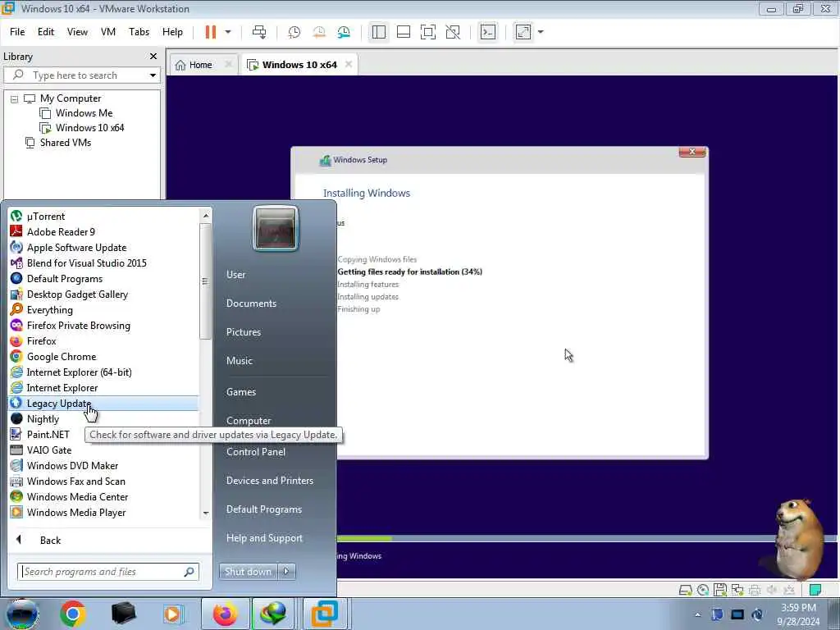Open Devices and Printers
840x630 pixels.
[x=269, y=481]
